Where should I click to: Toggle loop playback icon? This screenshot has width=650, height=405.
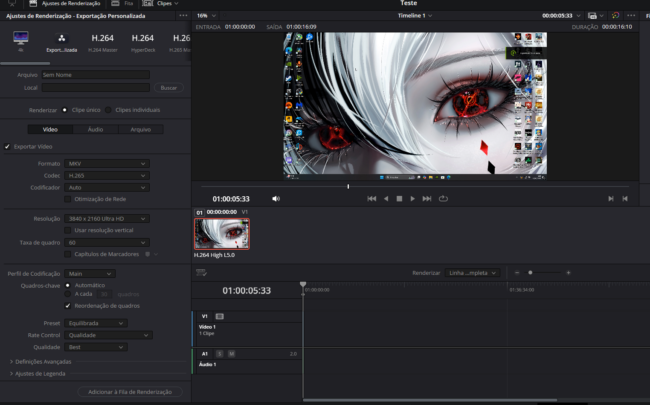click(x=442, y=199)
